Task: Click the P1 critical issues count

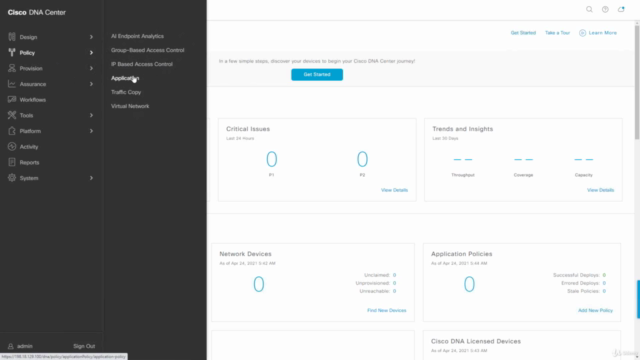Action: [x=271, y=159]
